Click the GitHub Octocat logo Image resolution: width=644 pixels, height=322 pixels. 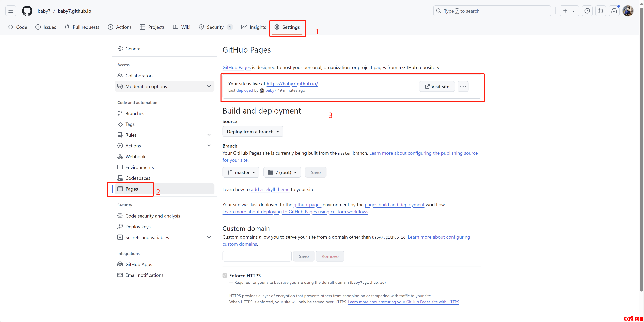click(27, 11)
